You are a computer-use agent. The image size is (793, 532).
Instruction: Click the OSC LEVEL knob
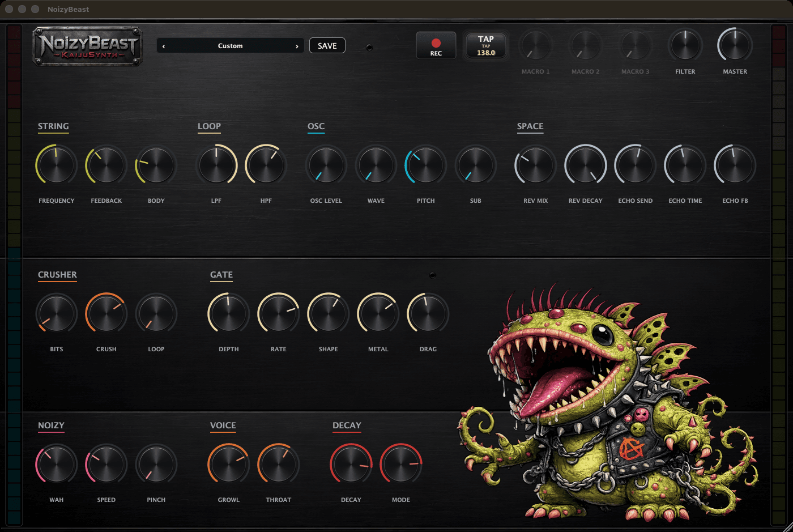(326, 165)
